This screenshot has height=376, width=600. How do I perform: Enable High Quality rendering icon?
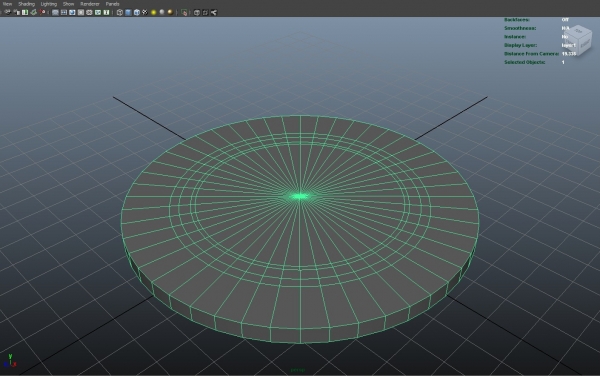tap(170, 12)
